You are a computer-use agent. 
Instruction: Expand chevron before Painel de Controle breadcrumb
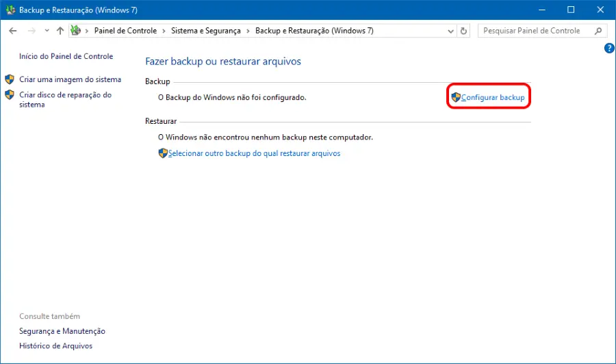tap(87, 31)
